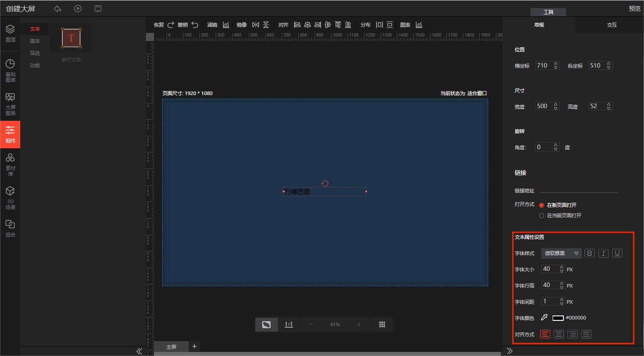
Task: Toggle the canvas grid display icon
Action: click(x=382, y=324)
